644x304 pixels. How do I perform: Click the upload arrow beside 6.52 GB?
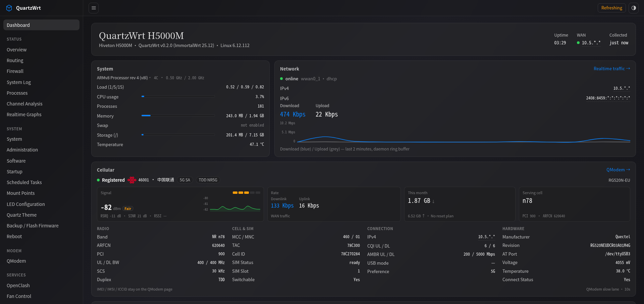click(x=423, y=216)
